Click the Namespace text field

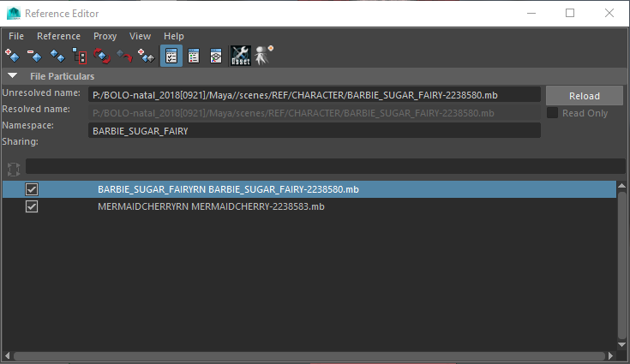[314, 131]
